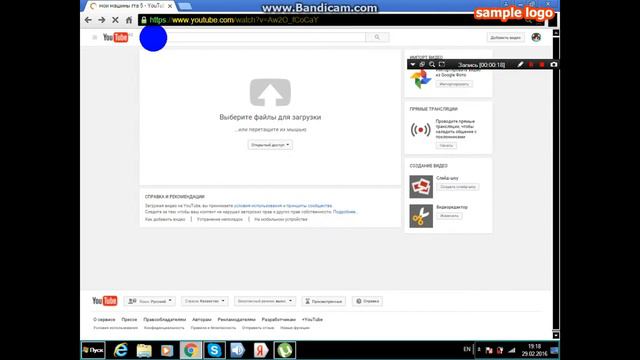Screen dimensions: 640x360
Task: Open the Yandex icon on the taskbar
Action: coord(261,350)
